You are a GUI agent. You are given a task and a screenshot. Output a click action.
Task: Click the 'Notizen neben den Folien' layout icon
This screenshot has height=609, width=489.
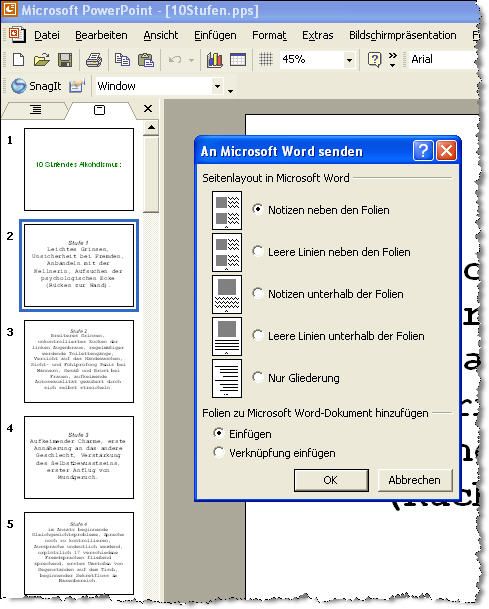tap(227, 210)
